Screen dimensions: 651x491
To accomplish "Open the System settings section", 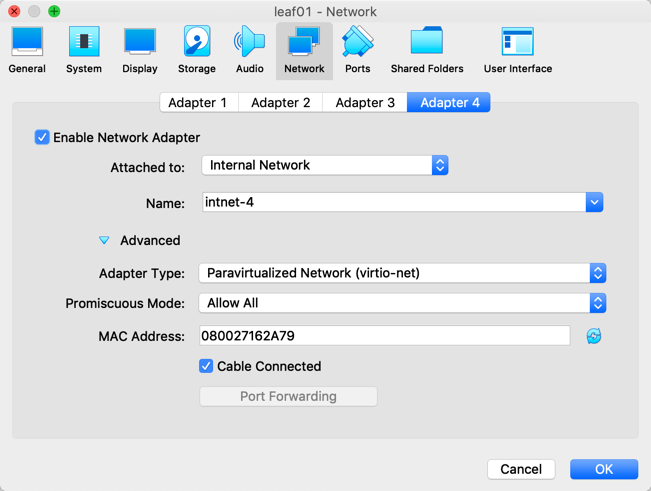I will (84, 50).
